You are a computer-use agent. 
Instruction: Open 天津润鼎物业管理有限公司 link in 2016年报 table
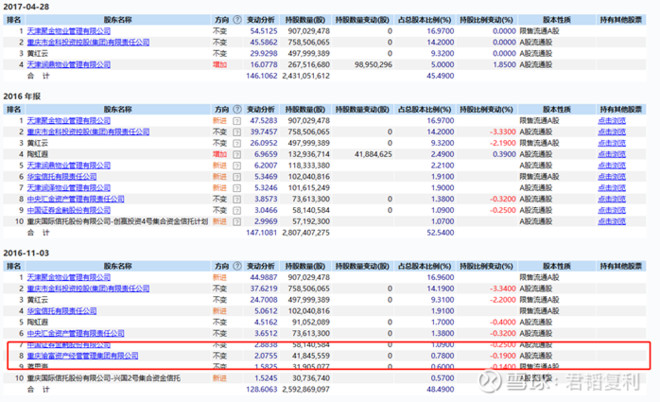69,165
